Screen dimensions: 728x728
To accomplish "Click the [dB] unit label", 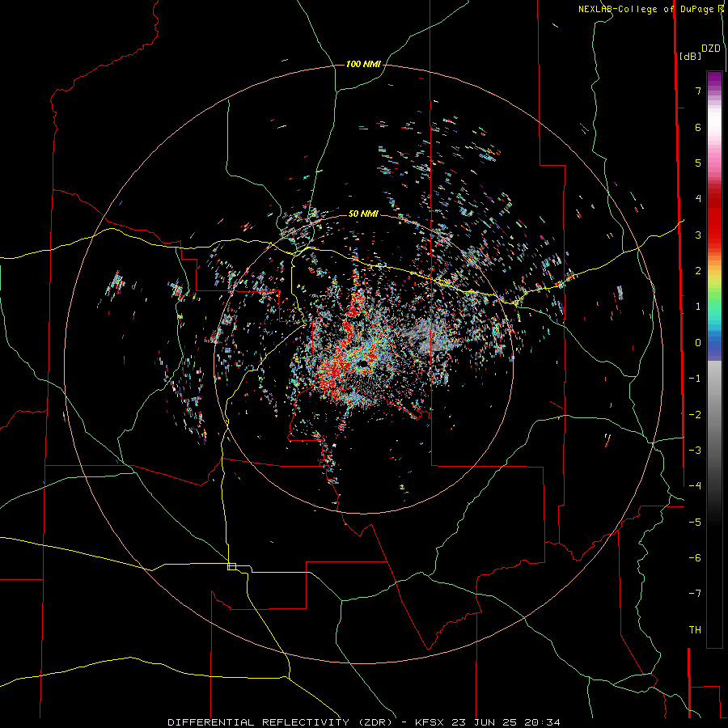I will tap(691, 56).
